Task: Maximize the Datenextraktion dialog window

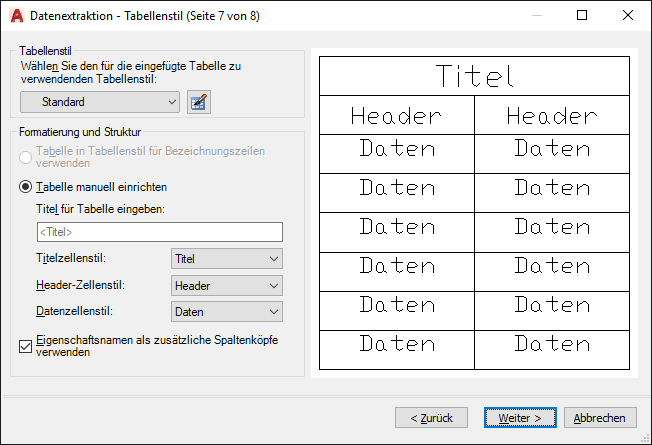Action: 582,16
